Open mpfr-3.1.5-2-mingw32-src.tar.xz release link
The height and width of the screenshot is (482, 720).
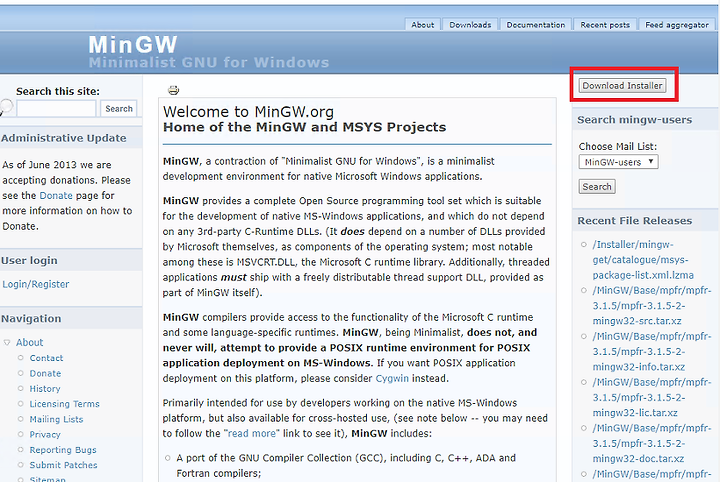pos(652,306)
